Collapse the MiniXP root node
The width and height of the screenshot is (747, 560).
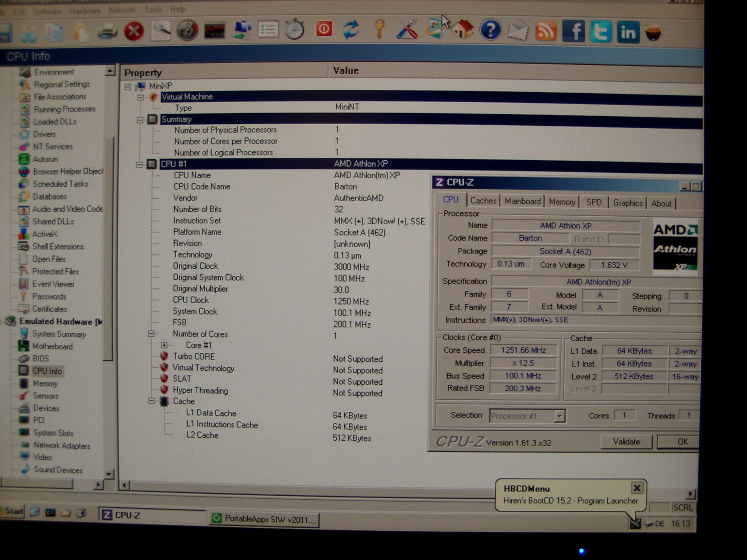coord(128,87)
